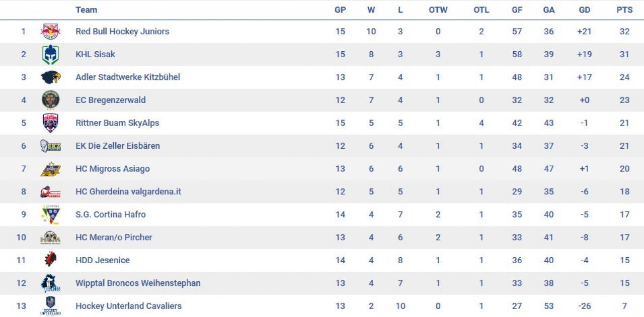Sort by the OTW column header
644x317 pixels.
(x=438, y=10)
